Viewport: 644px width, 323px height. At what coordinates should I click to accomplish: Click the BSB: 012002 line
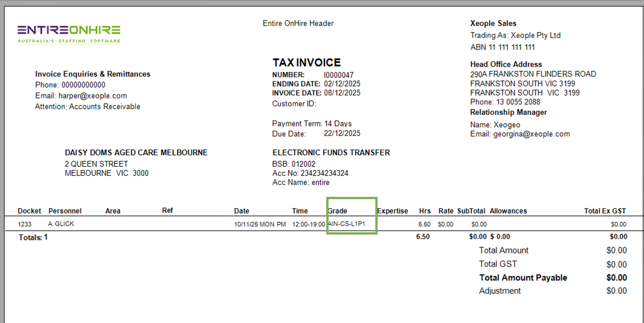294,164
